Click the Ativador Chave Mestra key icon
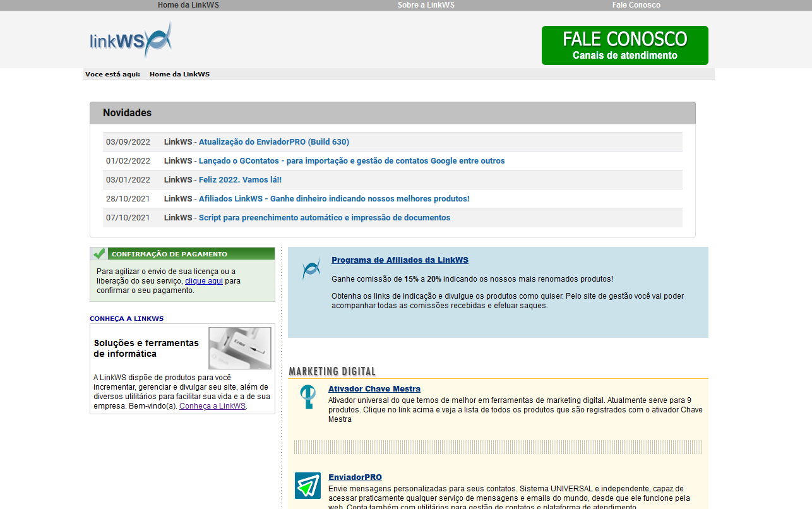Screen dimensions: 812x509 point(307,397)
